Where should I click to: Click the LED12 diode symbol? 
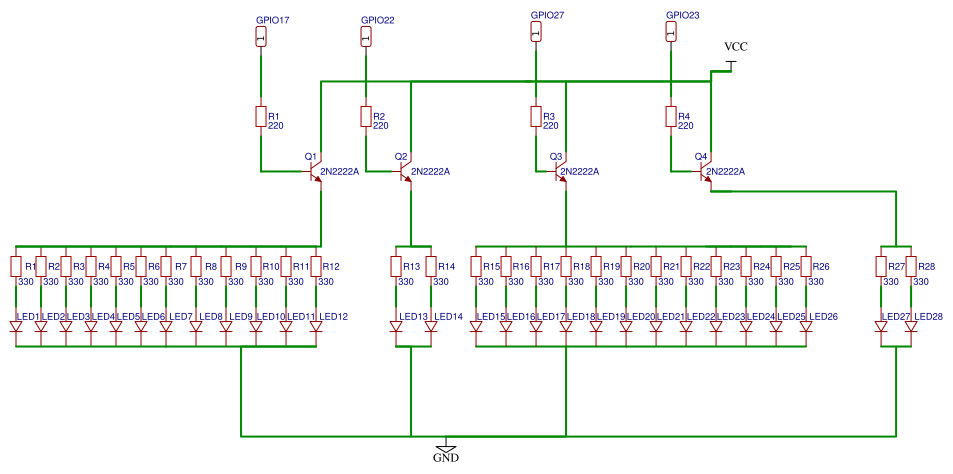click(x=316, y=327)
